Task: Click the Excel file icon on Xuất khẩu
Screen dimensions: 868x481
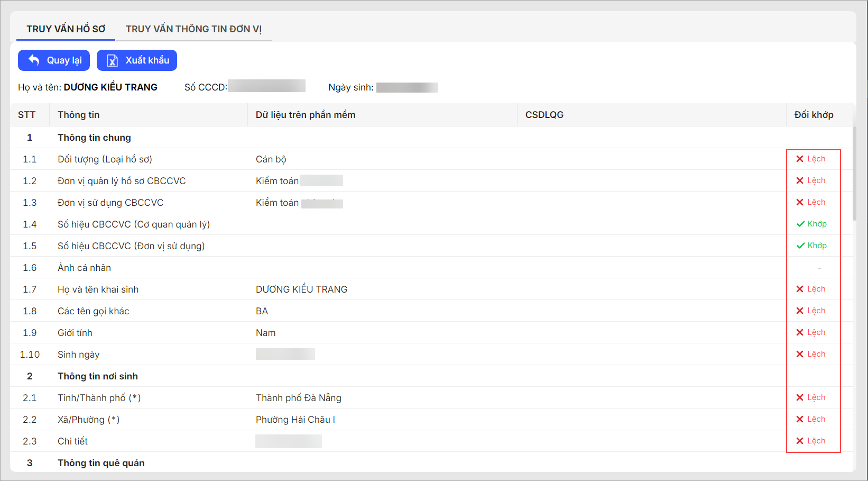Action: click(112, 60)
